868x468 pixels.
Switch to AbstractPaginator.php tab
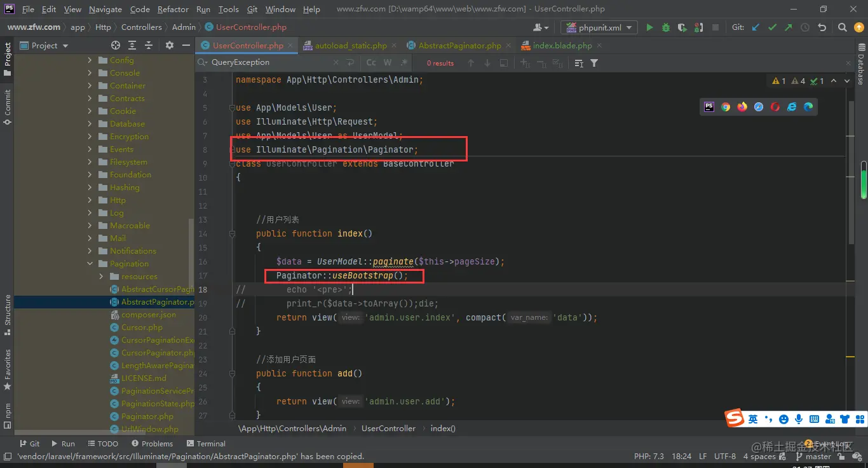coord(459,45)
